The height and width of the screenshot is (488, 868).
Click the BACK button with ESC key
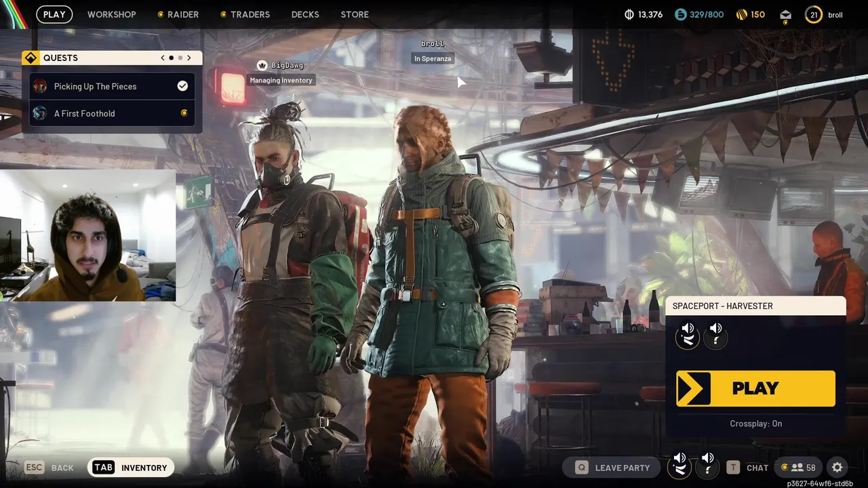pos(49,468)
